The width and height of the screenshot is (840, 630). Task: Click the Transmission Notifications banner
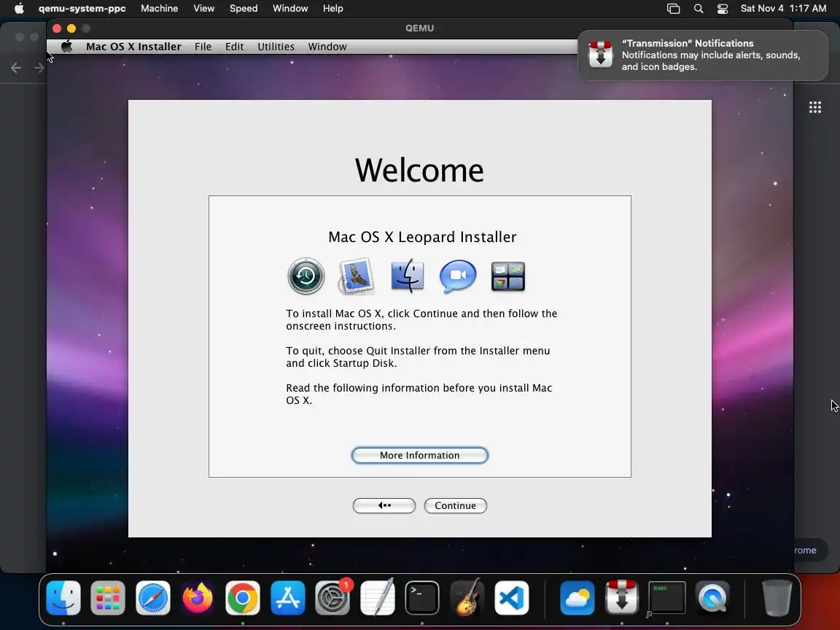point(703,55)
